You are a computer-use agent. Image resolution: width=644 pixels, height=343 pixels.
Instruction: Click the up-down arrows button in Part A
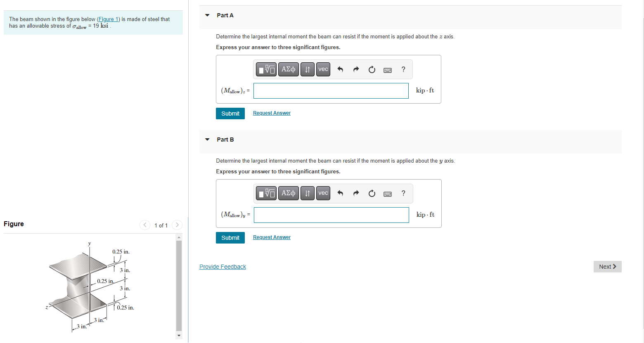tap(307, 69)
